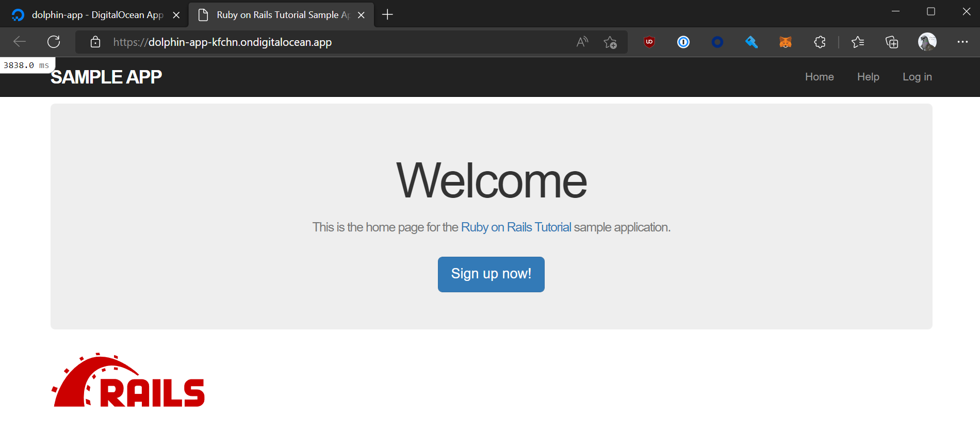Screen dimensions: 980x433
Task: Go to the Help page in navbar
Action: pyautogui.click(x=868, y=77)
